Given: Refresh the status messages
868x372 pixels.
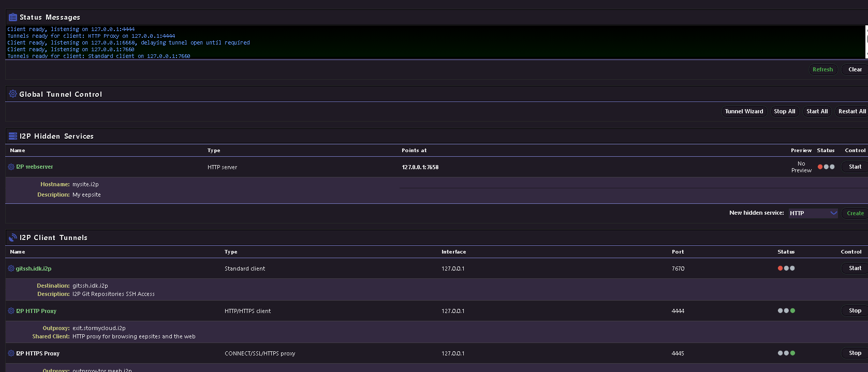Looking at the screenshot, I should (x=822, y=69).
